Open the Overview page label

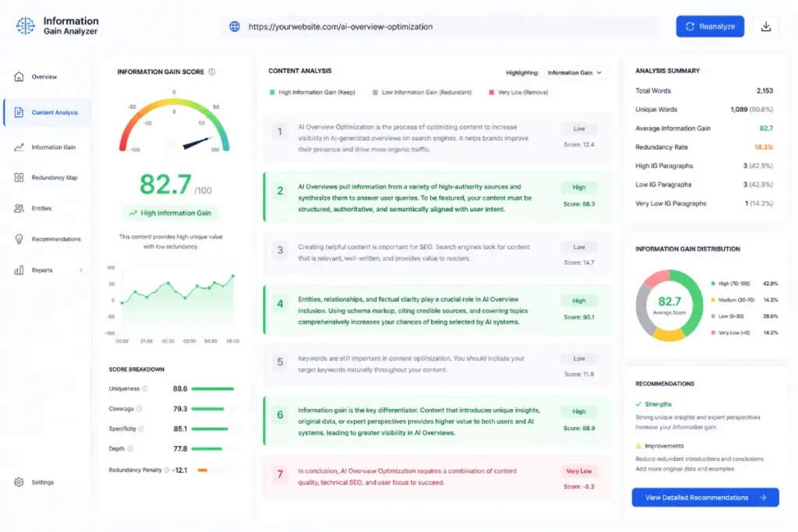tap(44, 77)
